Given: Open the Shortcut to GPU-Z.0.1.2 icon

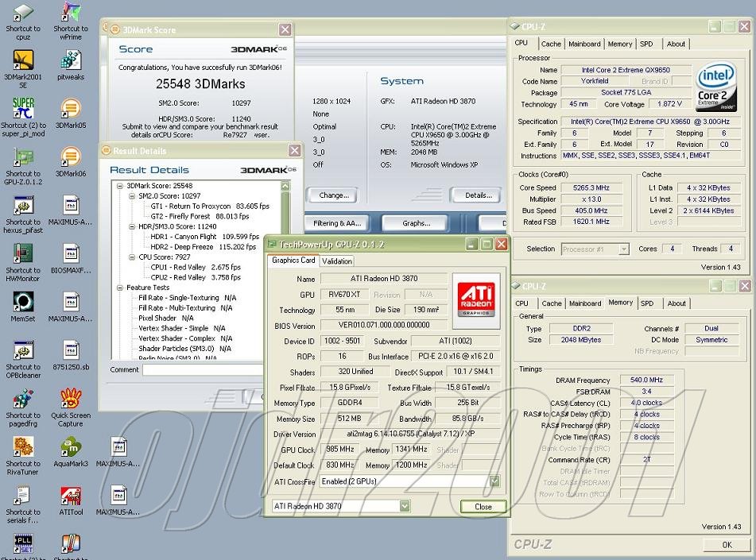Looking at the screenshot, I should coord(23,166).
